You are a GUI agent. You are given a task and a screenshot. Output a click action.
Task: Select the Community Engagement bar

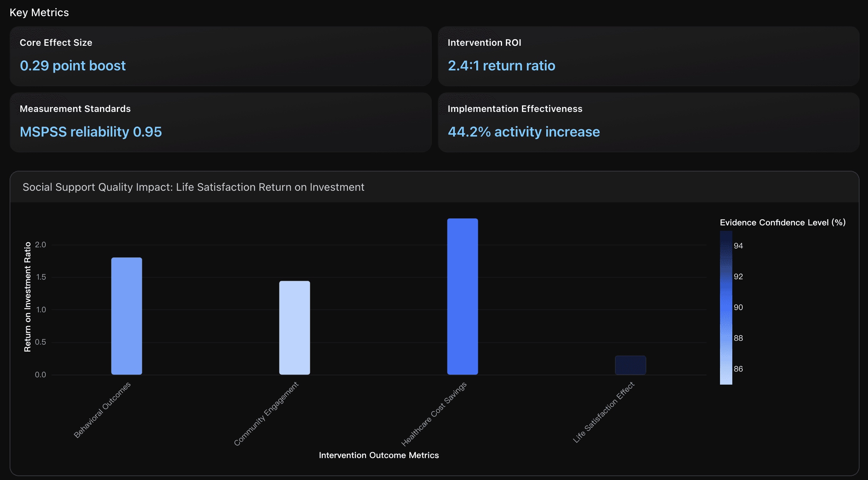[294, 327]
